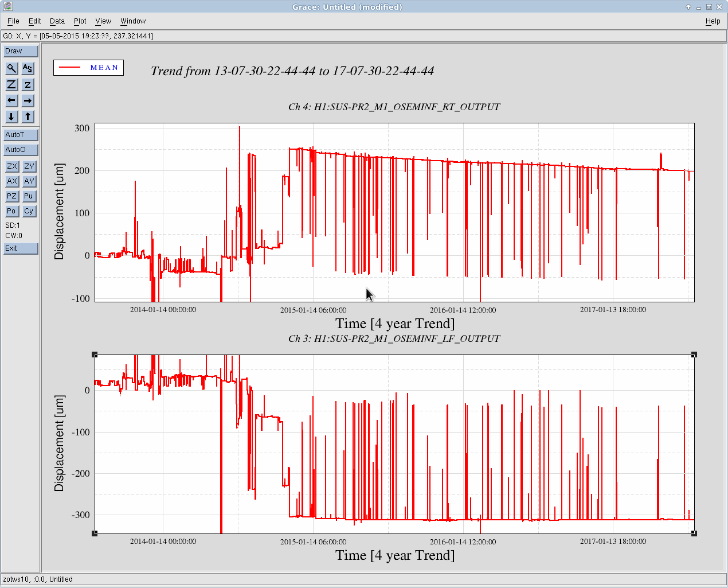The height and width of the screenshot is (588, 728).
Task: Click the top graph 'Time [4 year Trend]' label
Action: coord(395,324)
